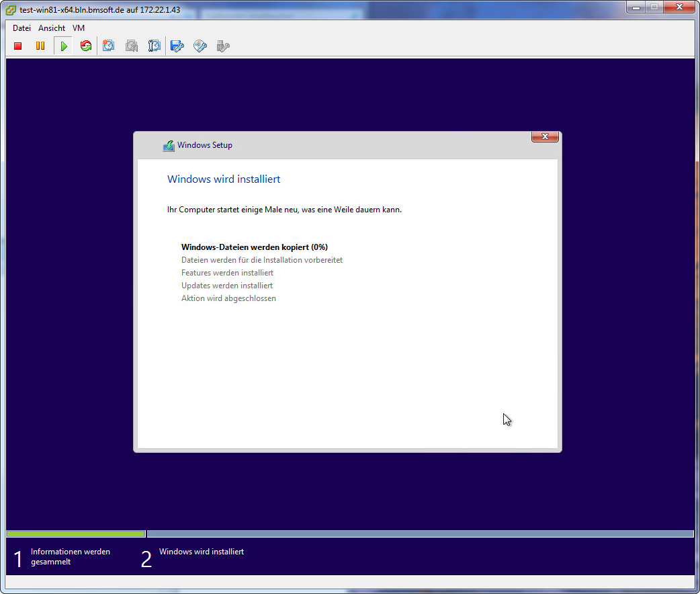
Task: Power off the VM with the red stop icon
Action: point(18,46)
